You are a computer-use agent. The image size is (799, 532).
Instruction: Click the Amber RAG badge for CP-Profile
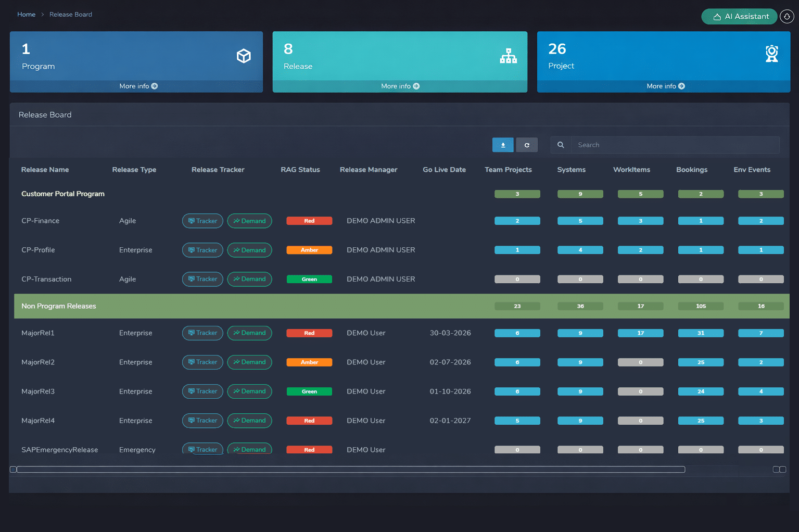309,250
